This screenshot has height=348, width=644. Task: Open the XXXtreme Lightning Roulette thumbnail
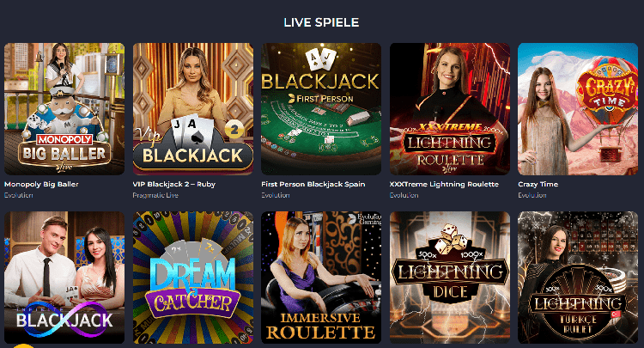point(450,109)
